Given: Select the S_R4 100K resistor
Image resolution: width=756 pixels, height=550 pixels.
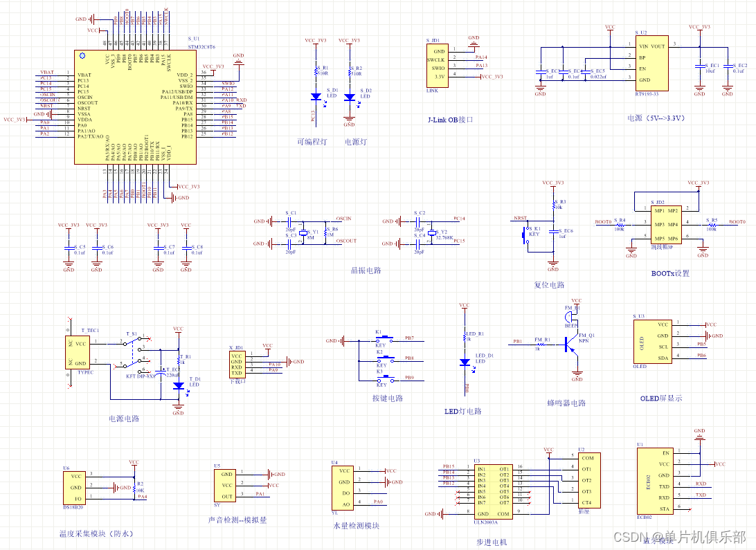Looking at the screenshot, I should point(620,224).
